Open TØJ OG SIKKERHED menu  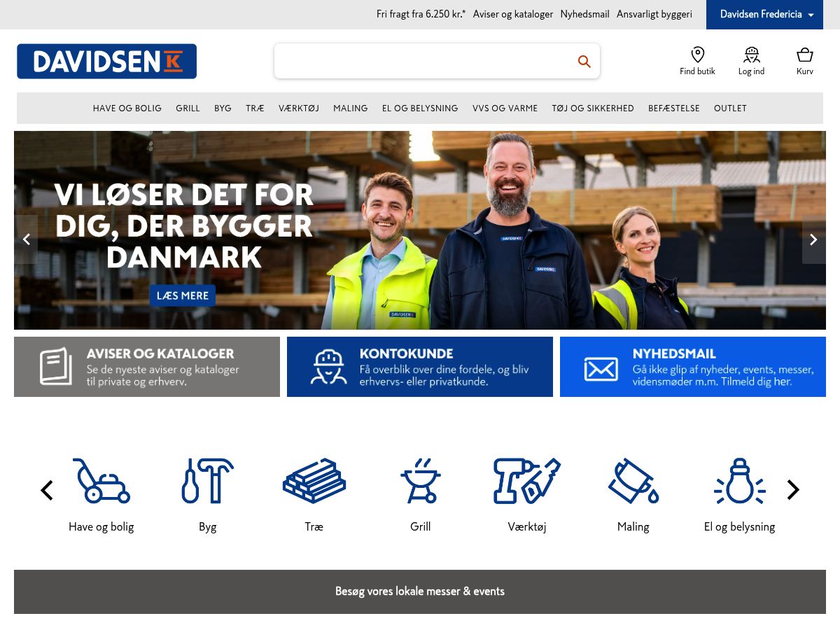593,108
